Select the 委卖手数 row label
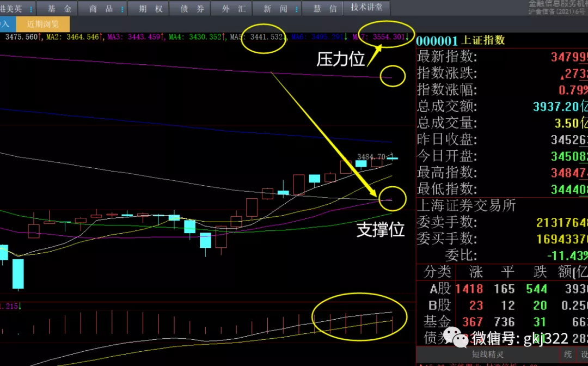 [447, 222]
